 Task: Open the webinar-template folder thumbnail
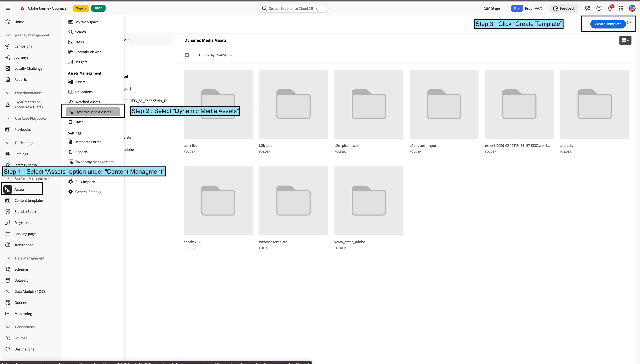293,200
